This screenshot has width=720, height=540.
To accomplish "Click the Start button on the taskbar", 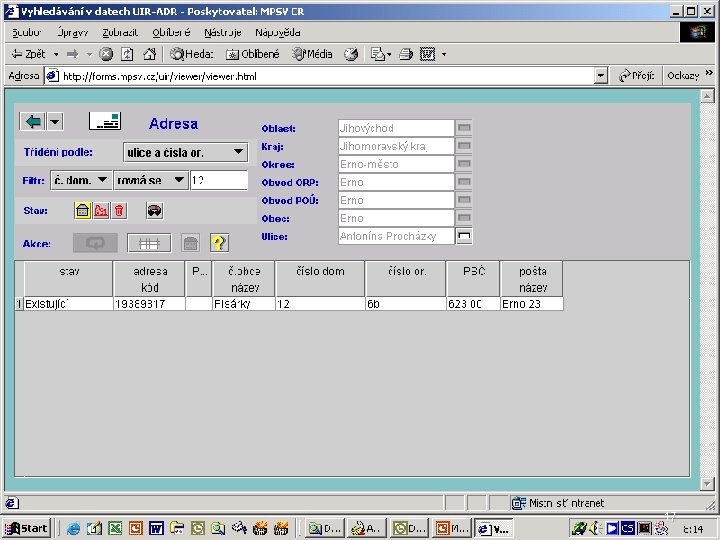I will [27, 528].
